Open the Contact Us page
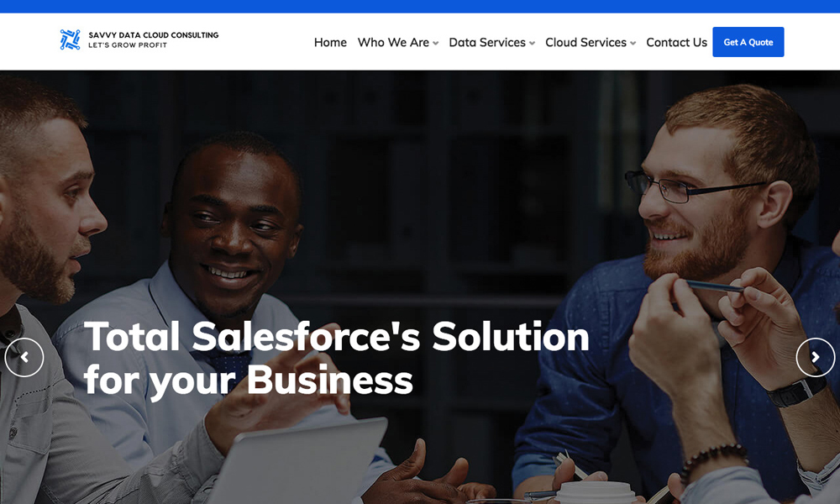The image size is (840, 504). (676, 42)
